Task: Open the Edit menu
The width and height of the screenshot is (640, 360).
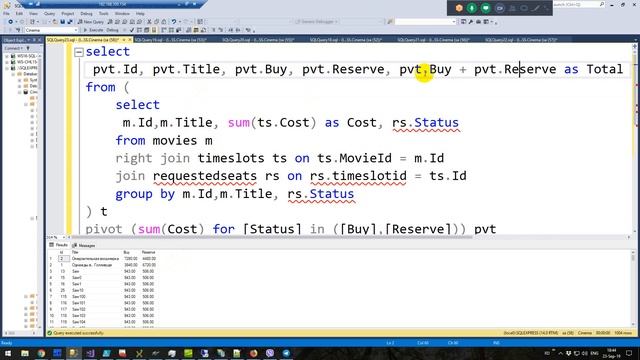Action: (19, 13)
